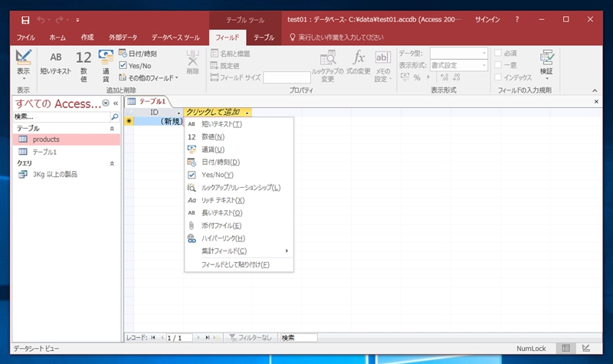613x364 pixels.
Task: Add a 短いテキスト field from ribbon
Action: pos(55,63)
